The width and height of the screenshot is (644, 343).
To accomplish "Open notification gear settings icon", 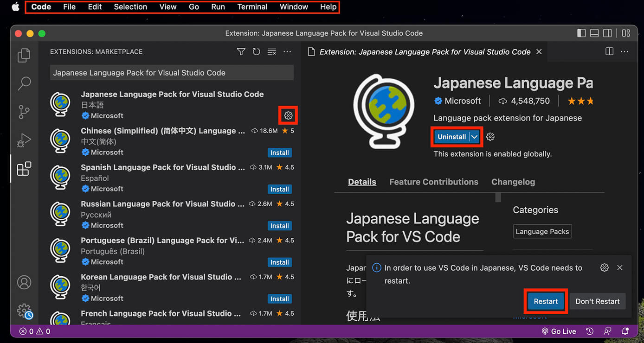I will coord(604,267).
